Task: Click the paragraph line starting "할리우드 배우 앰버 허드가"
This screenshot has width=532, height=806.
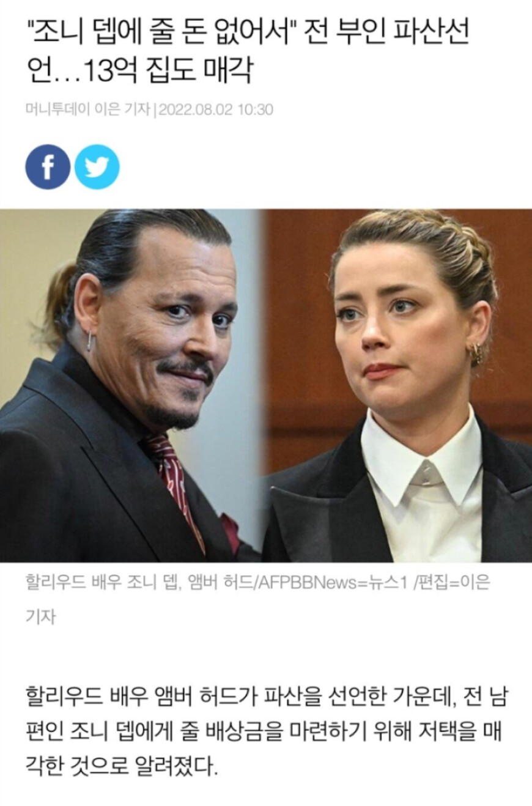Action: pos(266,697)
